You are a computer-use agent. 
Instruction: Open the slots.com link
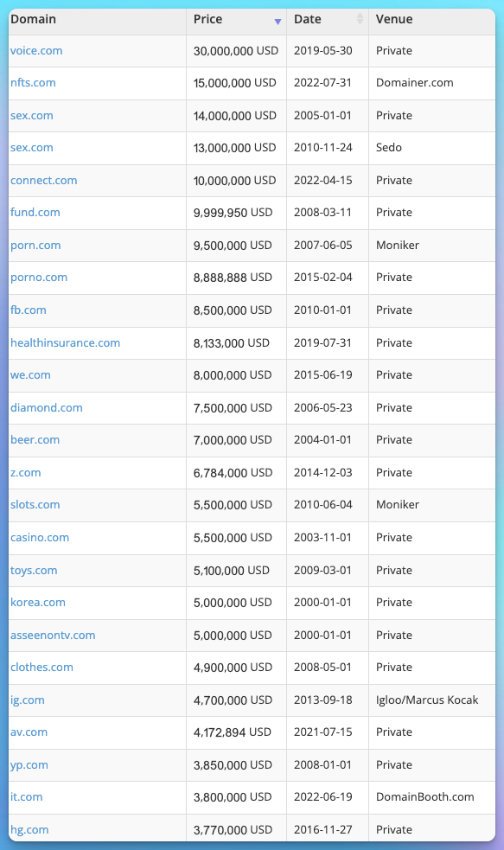click(35, 504)
